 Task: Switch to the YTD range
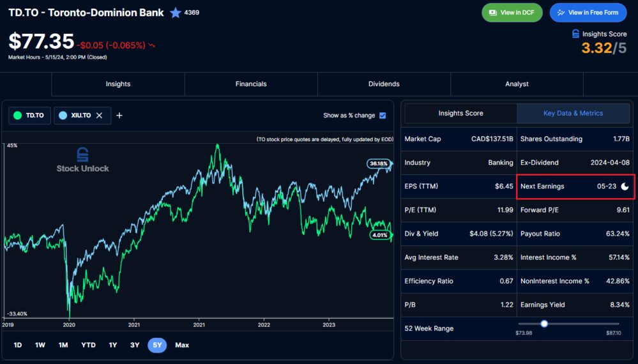pyautogui.click(x=88, y=345)
